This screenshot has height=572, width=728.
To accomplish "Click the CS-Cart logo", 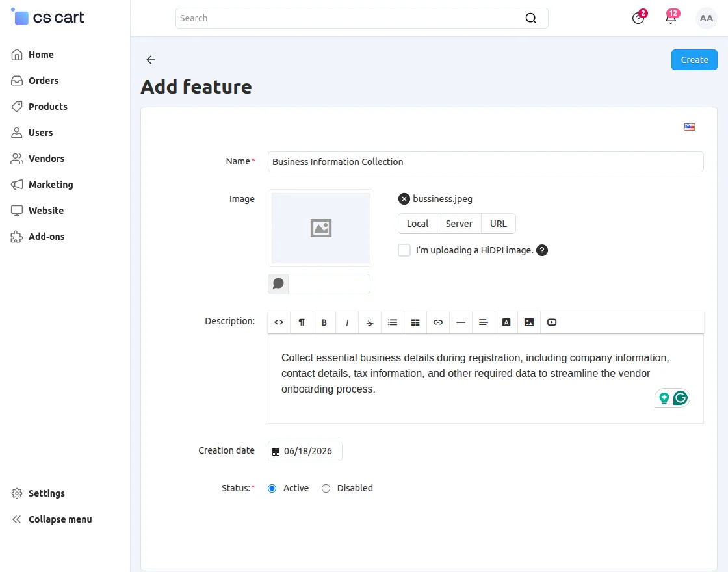I will pos(47,17).
